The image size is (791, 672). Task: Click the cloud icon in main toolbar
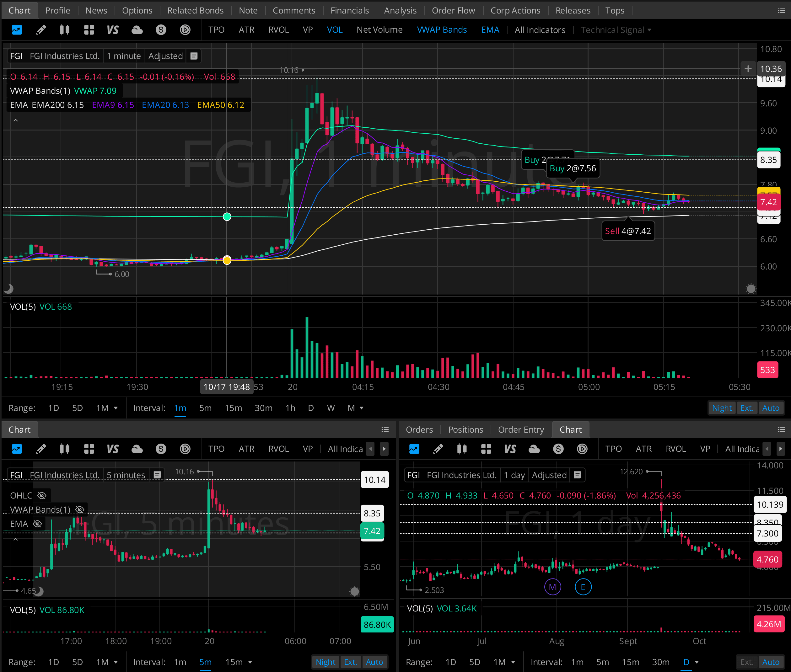click(137, 30)
